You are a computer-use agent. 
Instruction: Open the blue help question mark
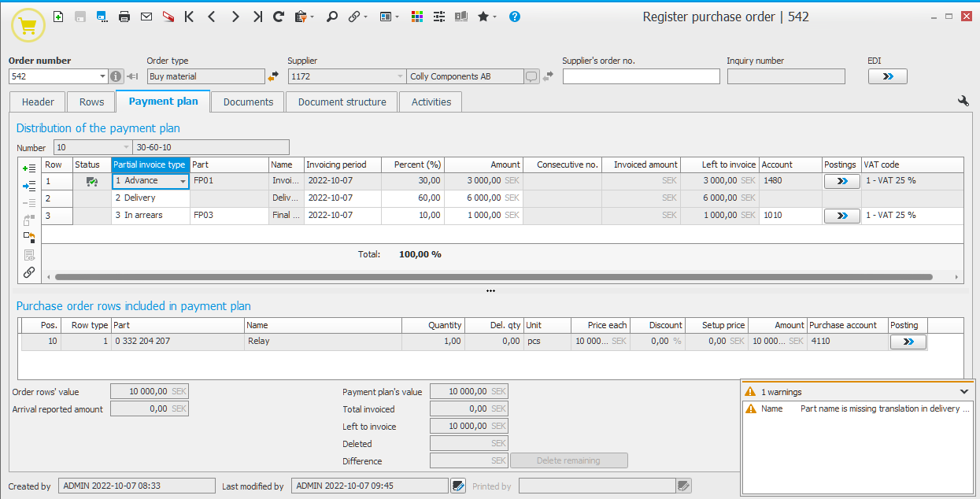(x=515, y=17)
